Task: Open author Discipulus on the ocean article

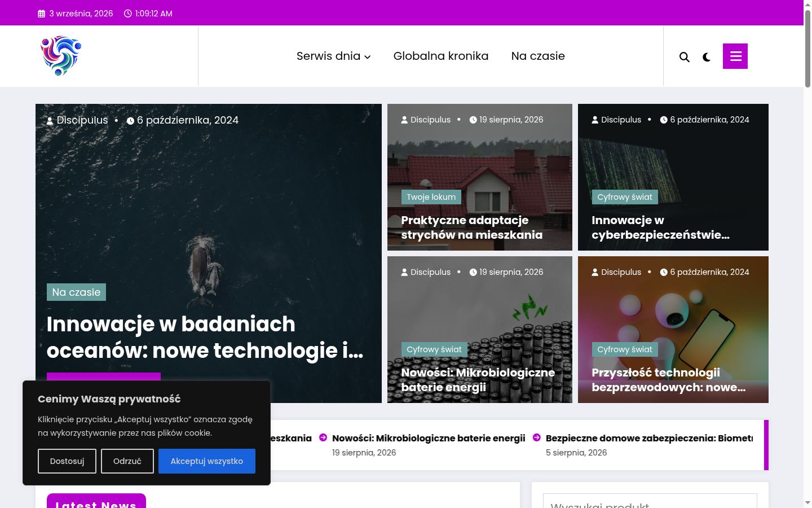Action: coord(82,120)
